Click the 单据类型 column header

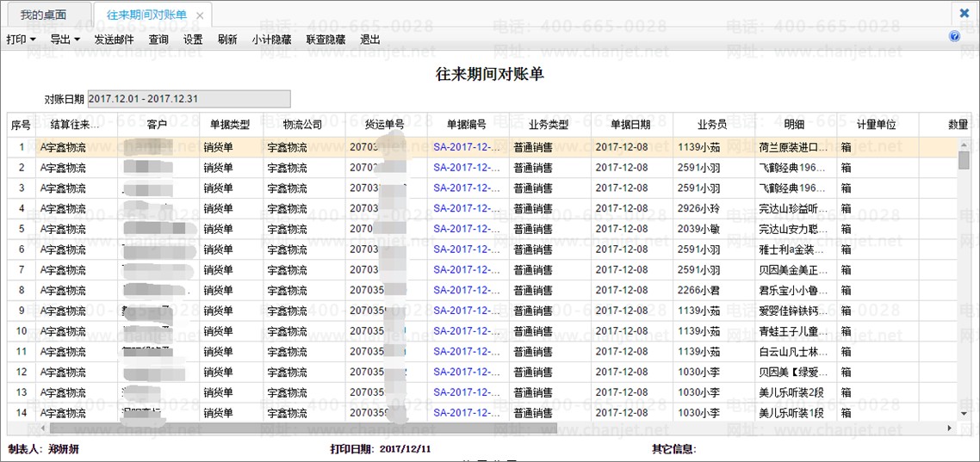232,125
